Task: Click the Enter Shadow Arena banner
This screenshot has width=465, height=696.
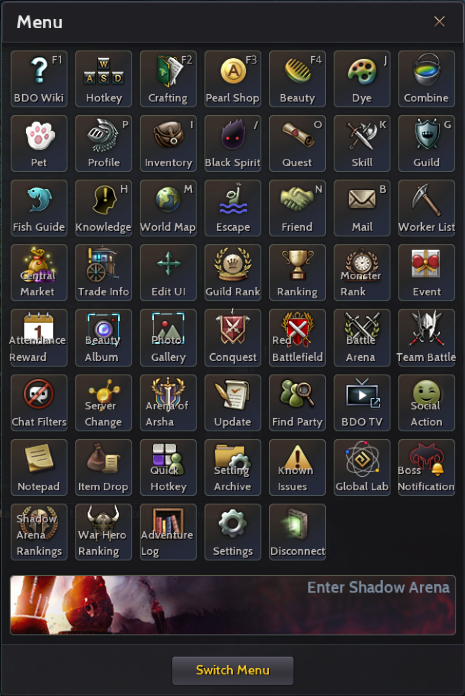Action: 232,605
